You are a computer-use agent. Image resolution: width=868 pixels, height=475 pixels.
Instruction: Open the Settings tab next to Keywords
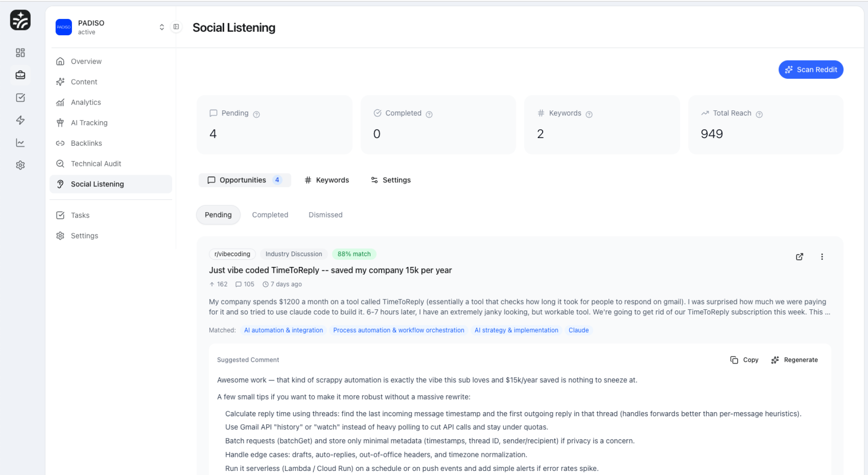click(391, 180)
